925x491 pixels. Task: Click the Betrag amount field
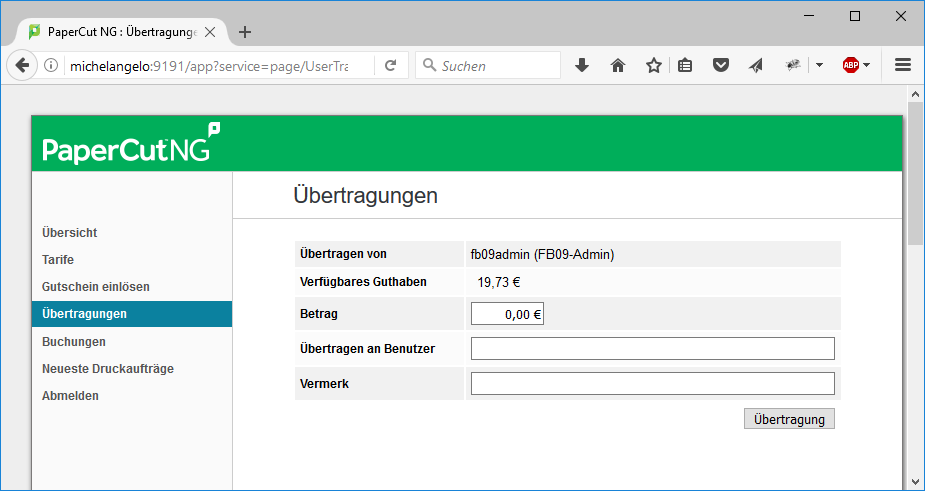click(507, 314)
